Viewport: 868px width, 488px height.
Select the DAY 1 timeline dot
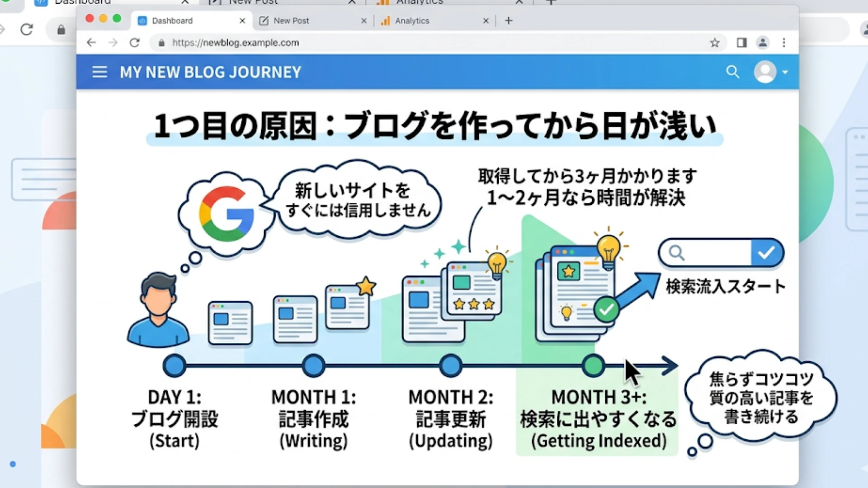tap(175, 366)
